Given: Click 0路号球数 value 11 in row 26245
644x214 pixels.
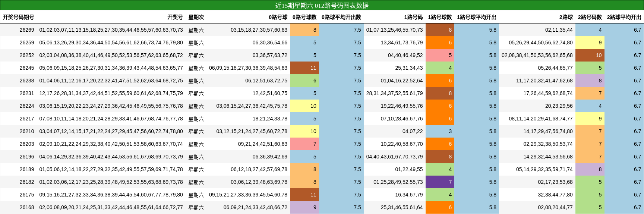Looking at the screenshot, I should tap(304, 68).
